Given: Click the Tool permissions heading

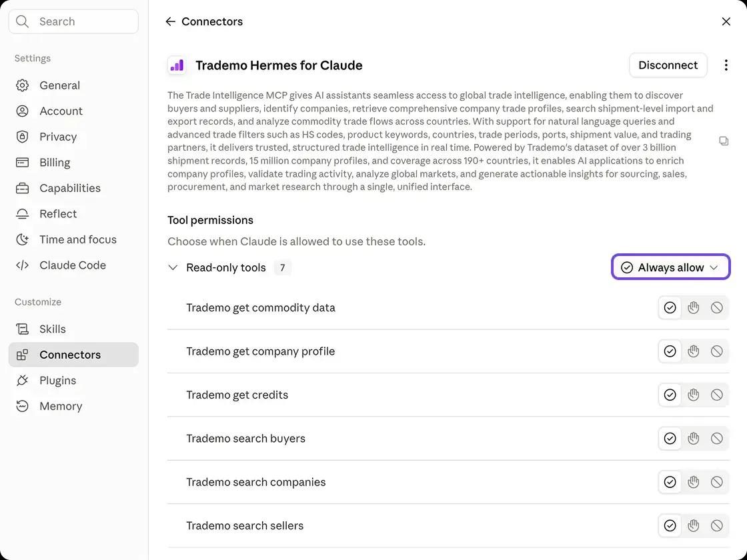Looking at the screenshot, I should point(210,220).
